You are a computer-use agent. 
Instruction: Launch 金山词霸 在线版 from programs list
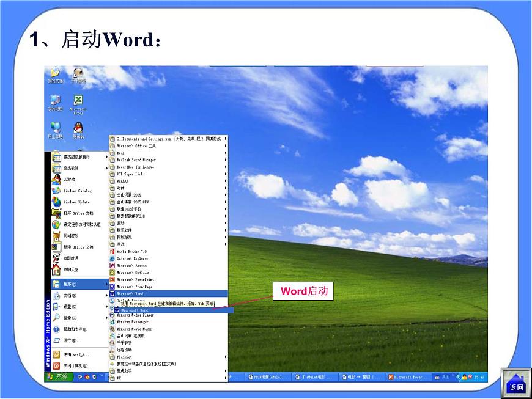(x=168, y=336)
